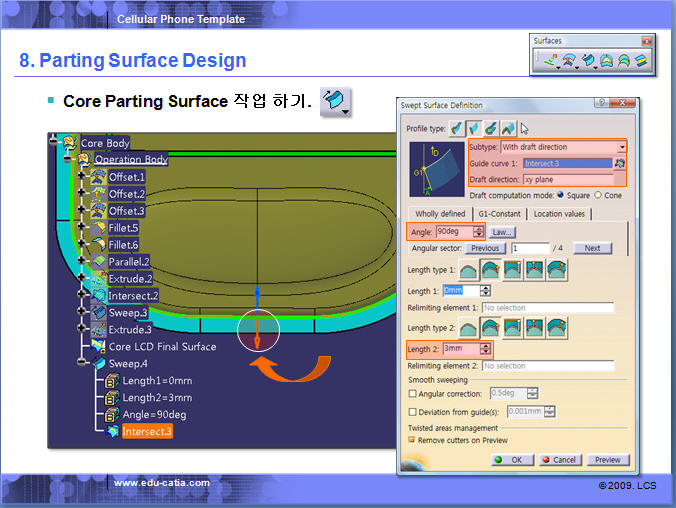676x508 pixels.
Task: Select the Square draft computation mode
Action: [561, 194]
